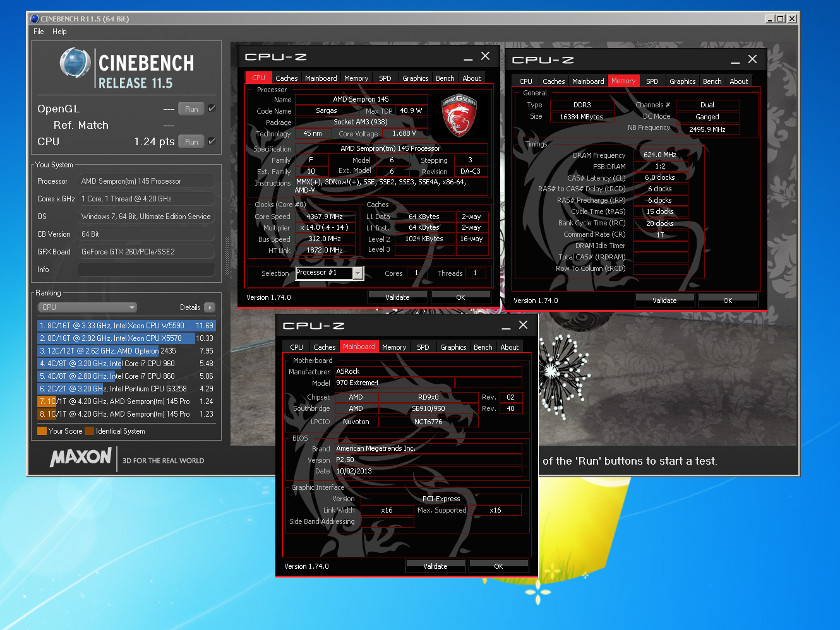Click the 970 Extreme4 model field
Screen dimensions: 840x630
(395, 383)
